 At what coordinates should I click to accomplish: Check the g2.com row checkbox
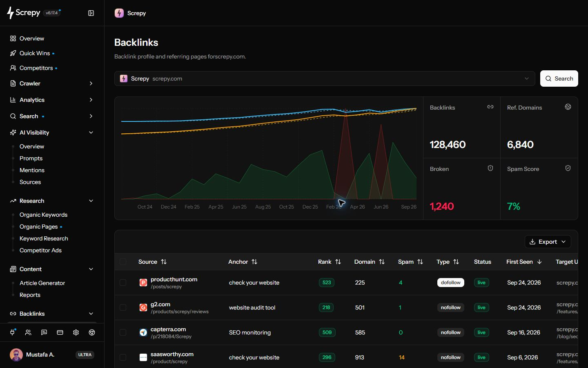click(123, 307)
